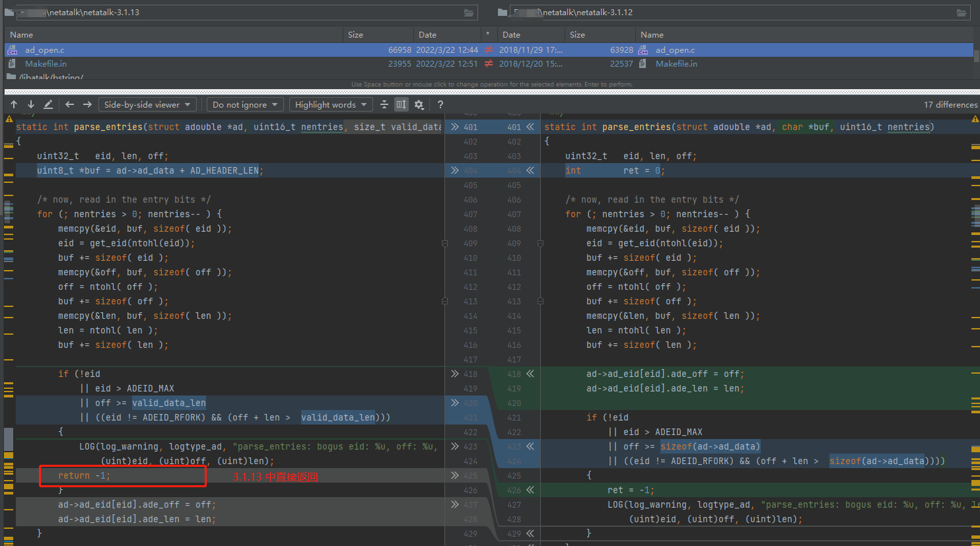Click the right pane warning triangle icon
The width and height of the screenshot is (980, 546).
click(x=975, y=119)
